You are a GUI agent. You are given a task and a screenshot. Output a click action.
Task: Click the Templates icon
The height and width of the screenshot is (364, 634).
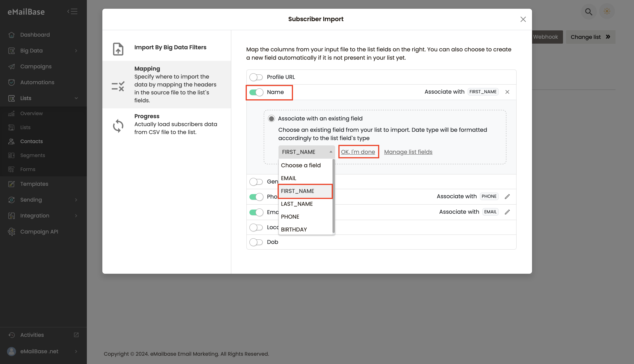pyautogui.click(x=12, y=184)
